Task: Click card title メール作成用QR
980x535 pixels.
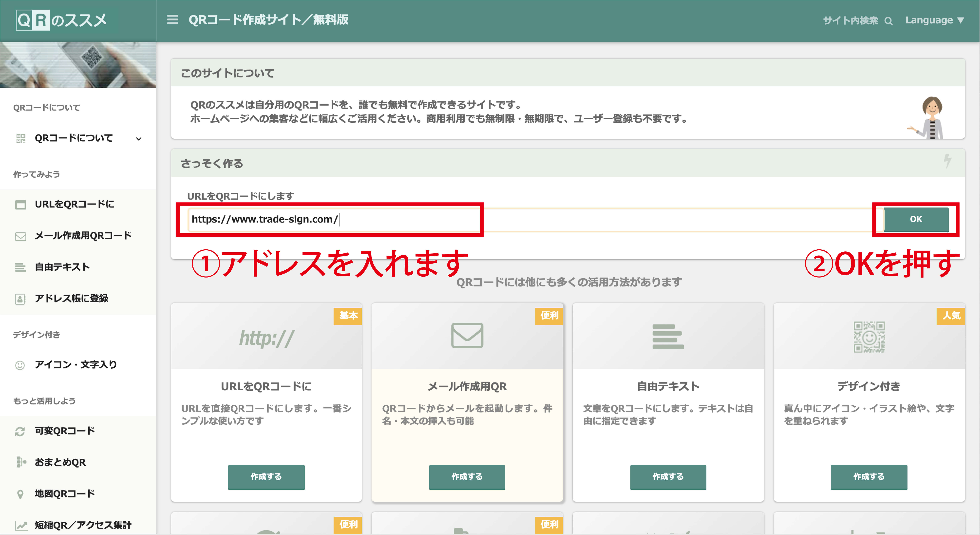Action: (467, 387)
